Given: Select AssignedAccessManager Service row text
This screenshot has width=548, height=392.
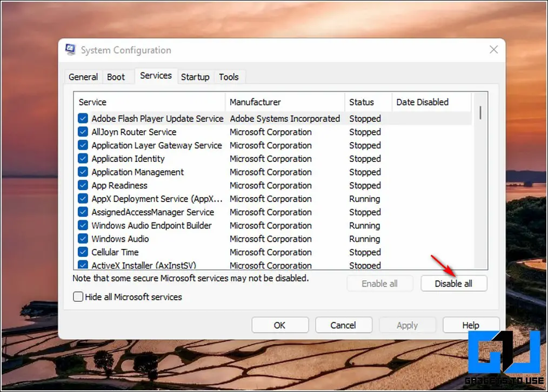Looking at the screenshot, I should tap(153, 212).
